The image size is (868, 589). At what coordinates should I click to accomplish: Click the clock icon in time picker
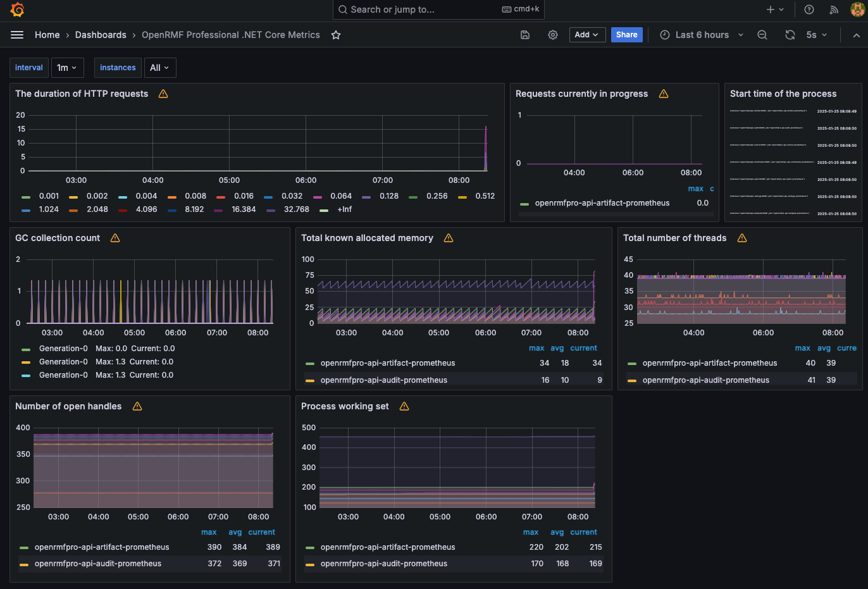(x=665, y=35)
